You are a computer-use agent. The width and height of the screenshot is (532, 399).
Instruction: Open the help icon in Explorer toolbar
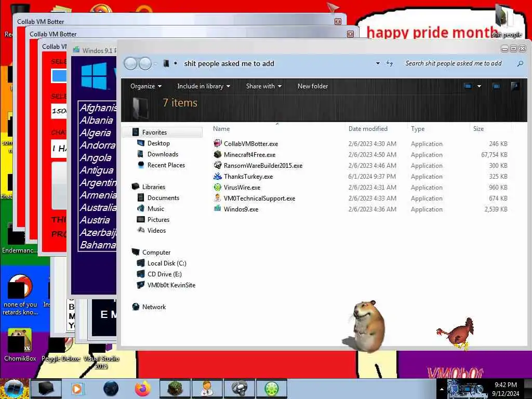point(515,86)
